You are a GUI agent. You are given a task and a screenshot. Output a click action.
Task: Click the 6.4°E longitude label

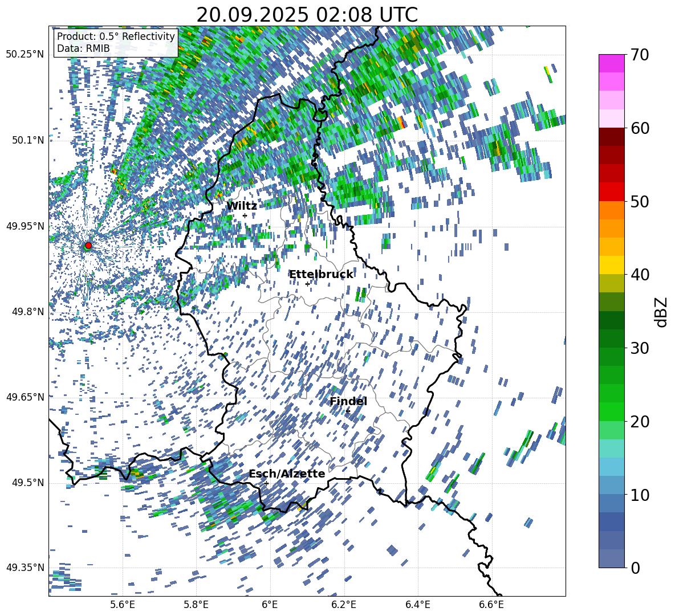(418, 605)
